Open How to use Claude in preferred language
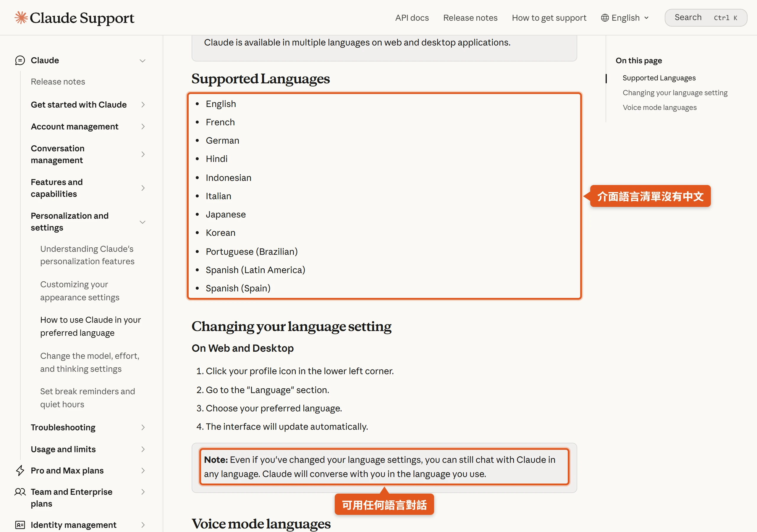 pyautogui.click(x=91, y=326)
